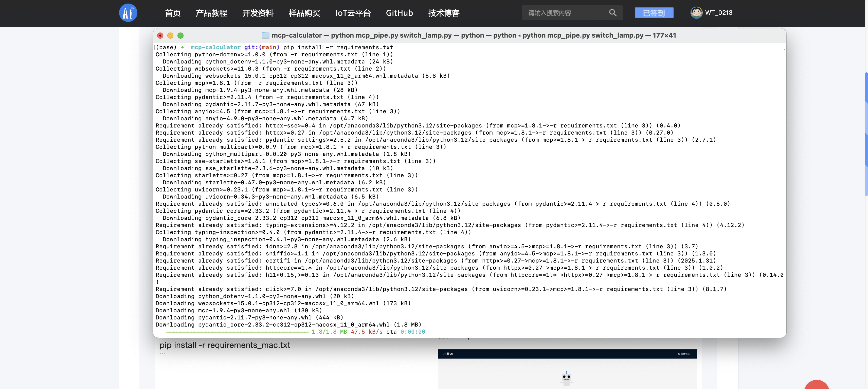Open the 首页 navigation item
Image resolution: width=868 pixels, height=389 pixels.
tap(173, 13)
